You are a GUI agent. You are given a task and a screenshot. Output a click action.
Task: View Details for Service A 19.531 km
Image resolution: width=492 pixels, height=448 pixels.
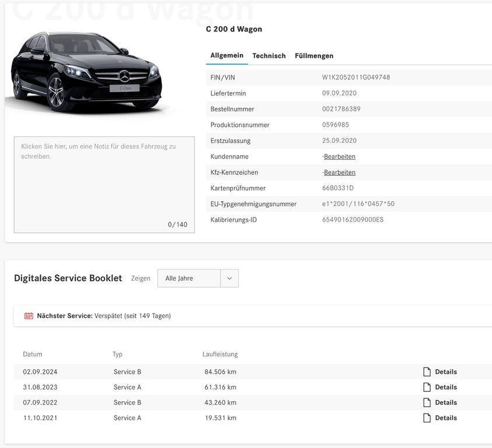(445, 418)
